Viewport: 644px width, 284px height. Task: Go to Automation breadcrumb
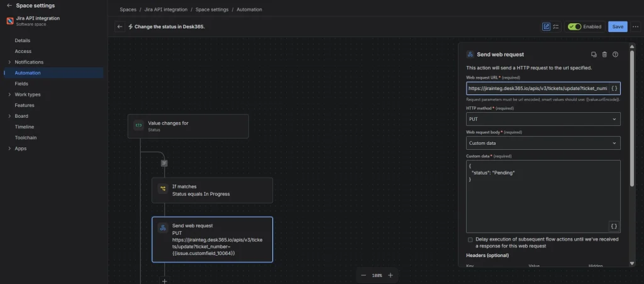click(x=249, y=9)
